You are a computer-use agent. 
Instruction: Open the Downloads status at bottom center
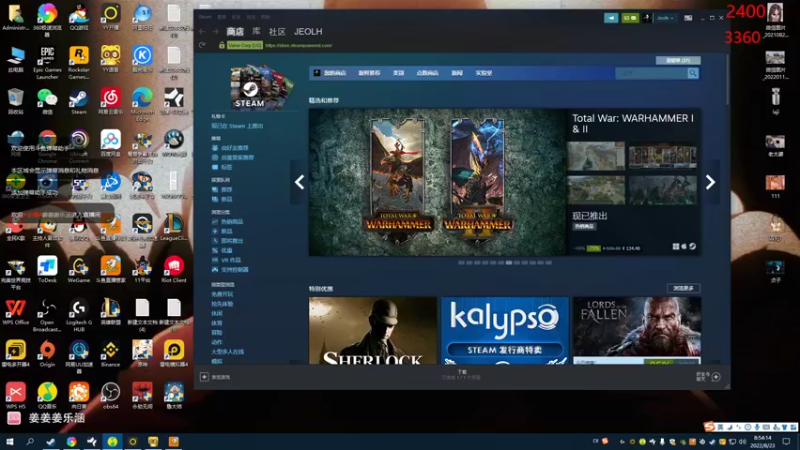461,375
